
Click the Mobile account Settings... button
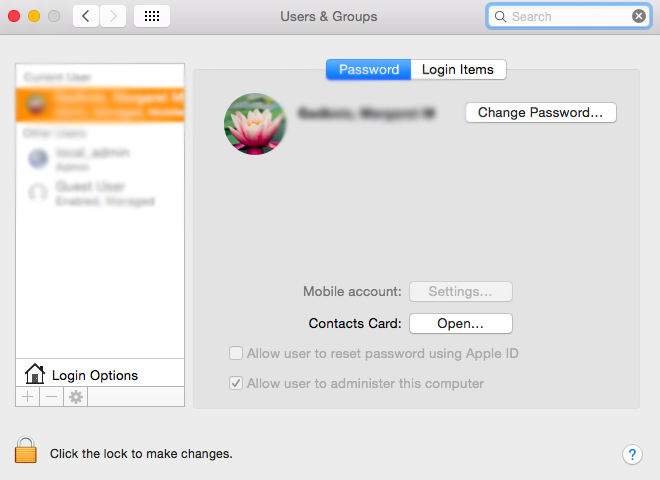tap(460, 292)
